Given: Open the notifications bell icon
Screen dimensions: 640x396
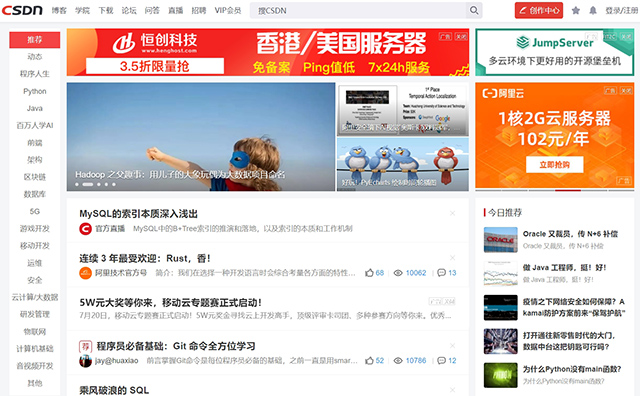Looking at the screenshot, I should (593, 10).
